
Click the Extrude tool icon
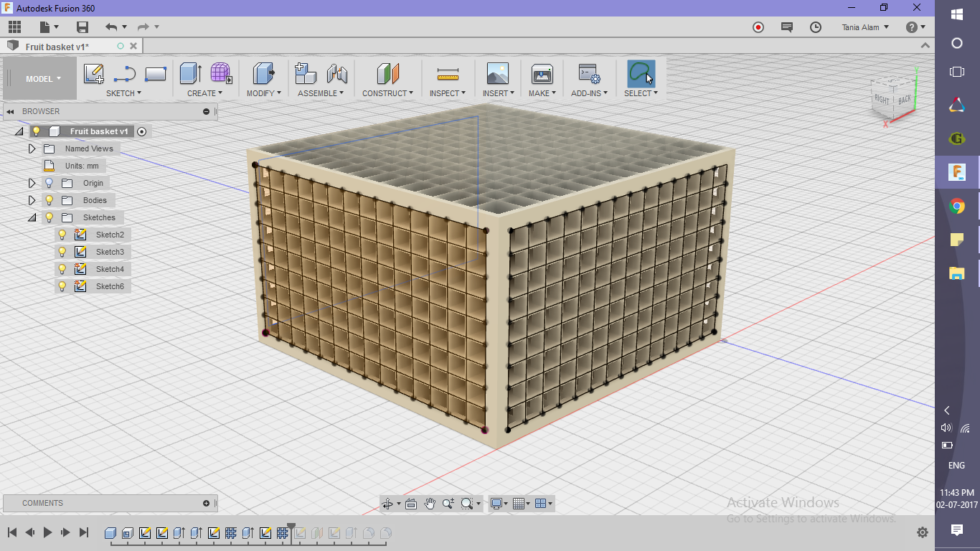coord(191,73)
